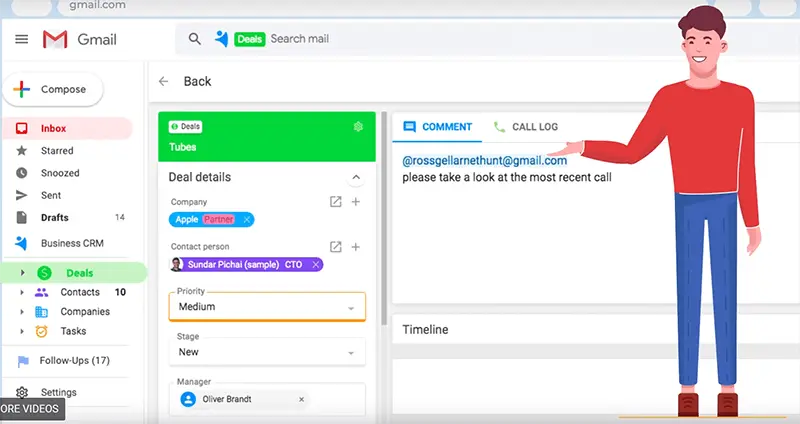Open Contact person in new window icon
This screenshot has width=800, height=424.
[x=335, y=247]
